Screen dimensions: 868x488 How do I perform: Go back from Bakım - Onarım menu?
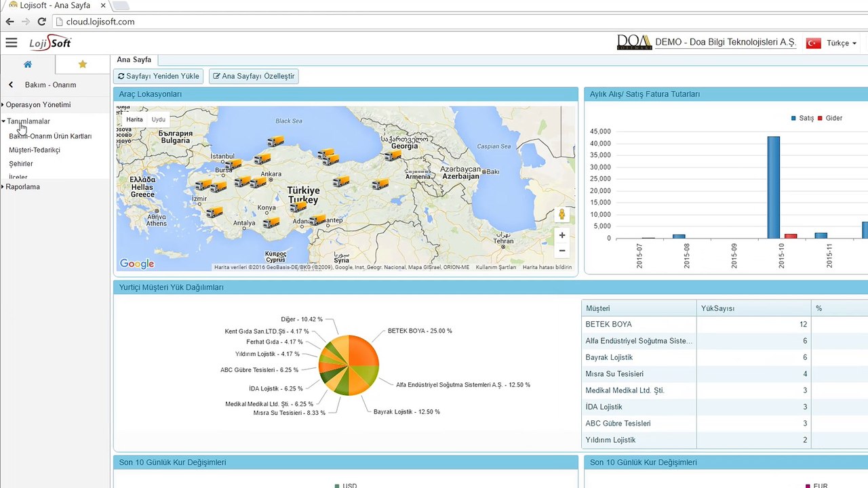(x=11, y=85)
